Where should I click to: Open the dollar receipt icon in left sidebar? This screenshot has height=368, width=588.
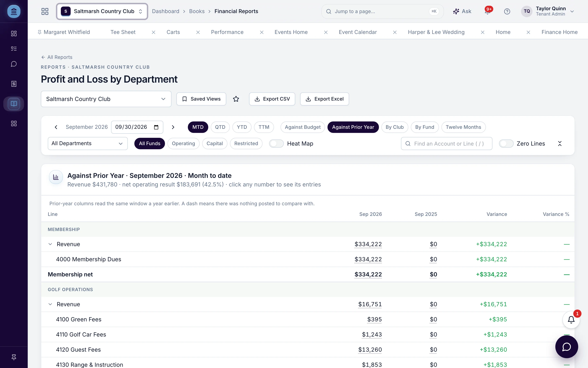14,84
